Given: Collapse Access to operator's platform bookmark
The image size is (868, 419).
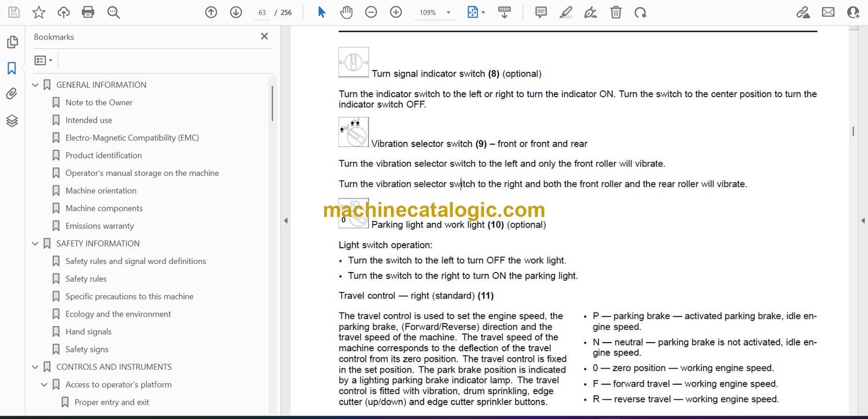Looking at the screenshot, I should [x=45, y=385].
